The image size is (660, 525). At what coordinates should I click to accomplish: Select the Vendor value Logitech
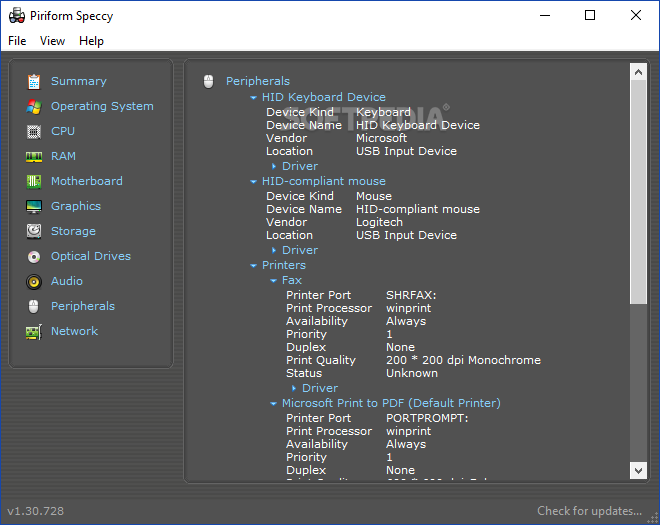[x=379, y=222]
